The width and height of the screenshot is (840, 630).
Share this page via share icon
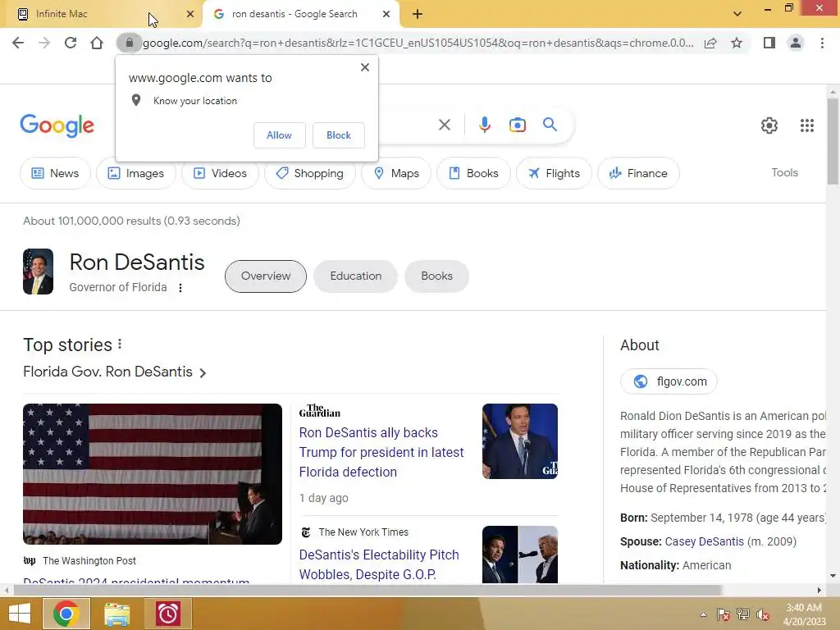[710, 43]
